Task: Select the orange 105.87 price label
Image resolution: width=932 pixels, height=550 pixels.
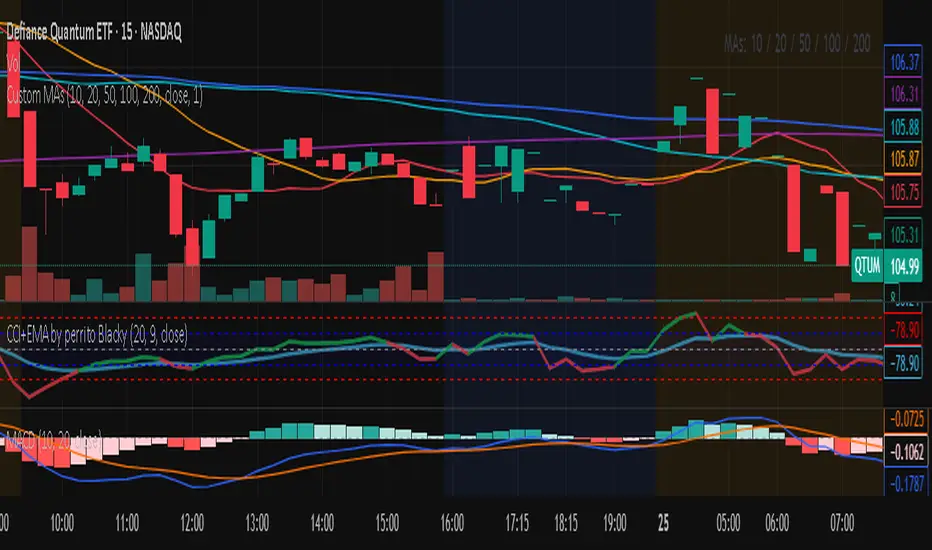Action: click(903, 158)
